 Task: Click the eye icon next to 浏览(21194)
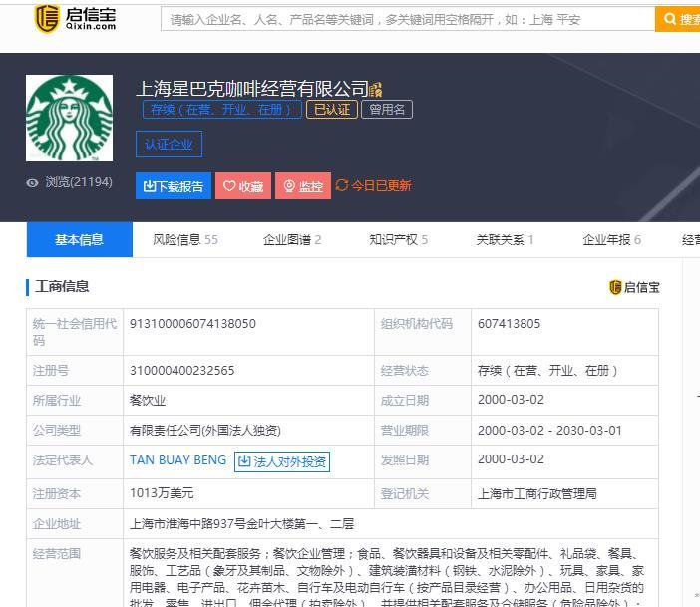(x=32, y=183)
